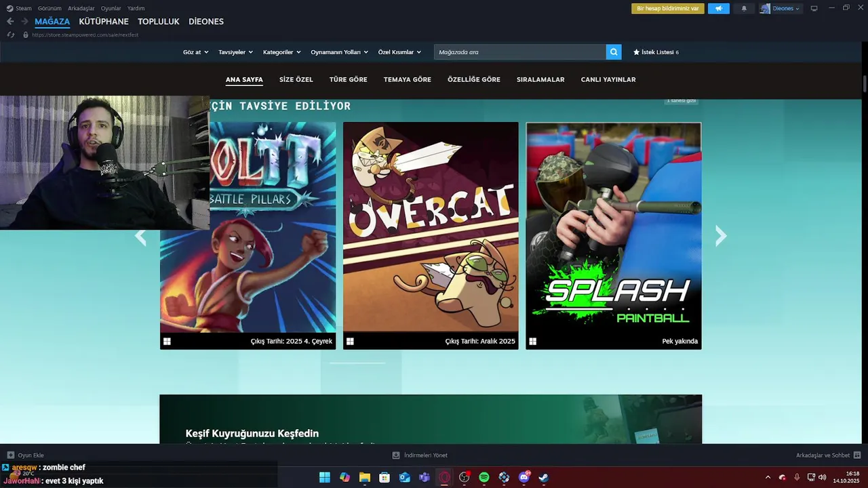Viewport: 868px width, 488px height.
Task: Switch to the MAĞAZA section
Action: pyautogui.click(x=52, y=22)
